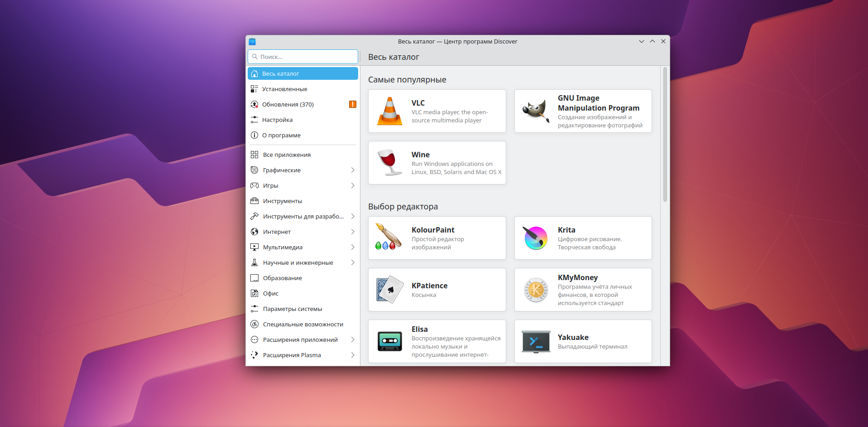
Task: Expand the Интернет category chevron
Action: [x=353, y=232]
